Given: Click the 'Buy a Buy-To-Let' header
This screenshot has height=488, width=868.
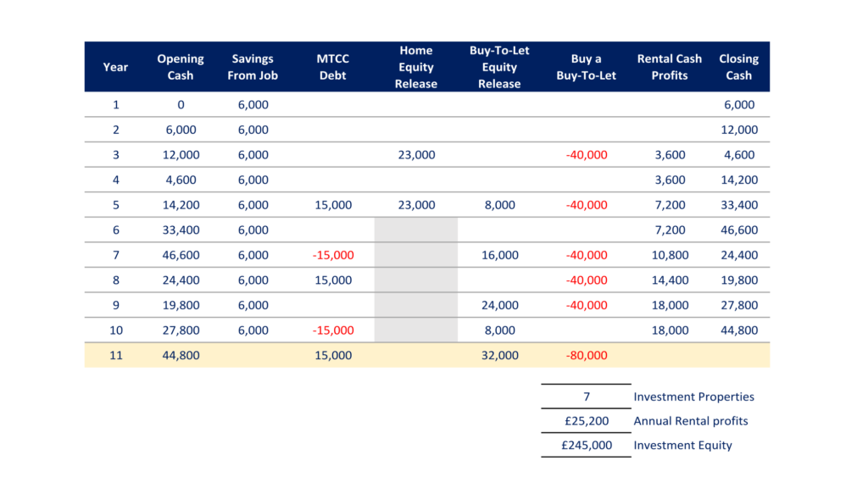Looking at the screenshot, I should tap(587, 67).
